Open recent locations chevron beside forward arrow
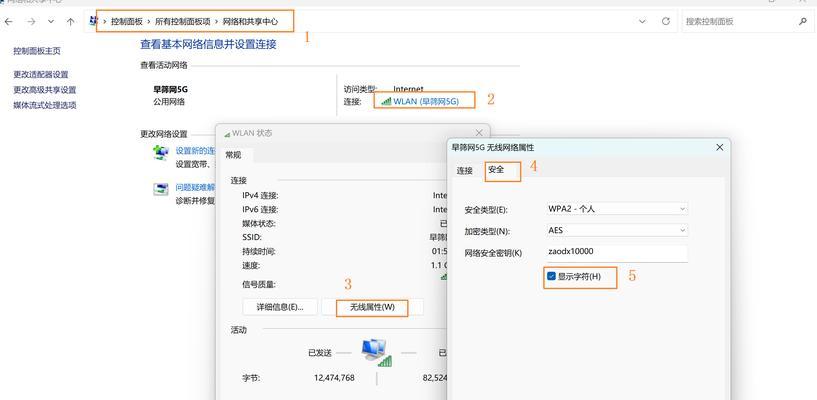The width and height of the screenshot is (817, 400). (x=51, y=22)
